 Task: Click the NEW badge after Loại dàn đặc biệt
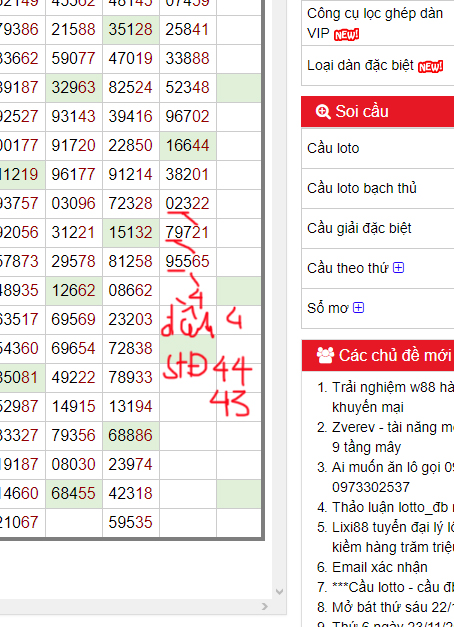(x=430, y=66)
